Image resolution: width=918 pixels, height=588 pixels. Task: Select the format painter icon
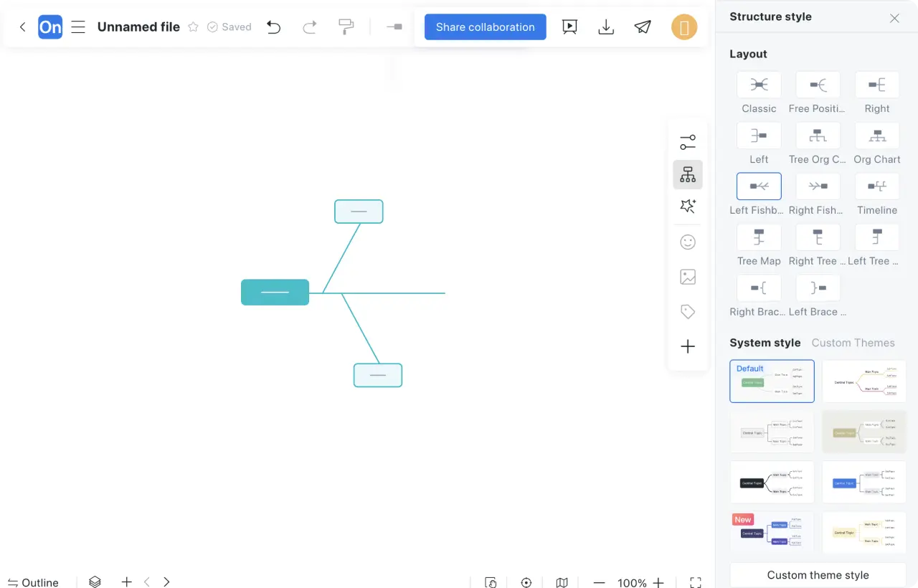pos(346,27)
